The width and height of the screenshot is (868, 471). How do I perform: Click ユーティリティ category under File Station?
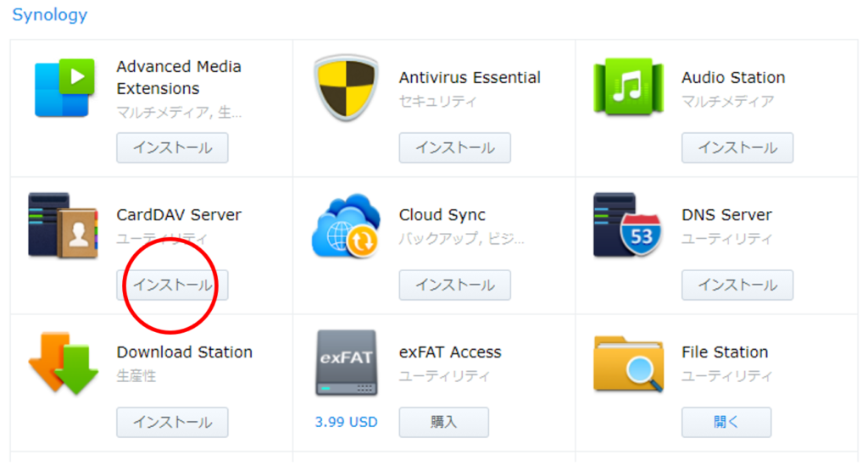pos(726,376)
